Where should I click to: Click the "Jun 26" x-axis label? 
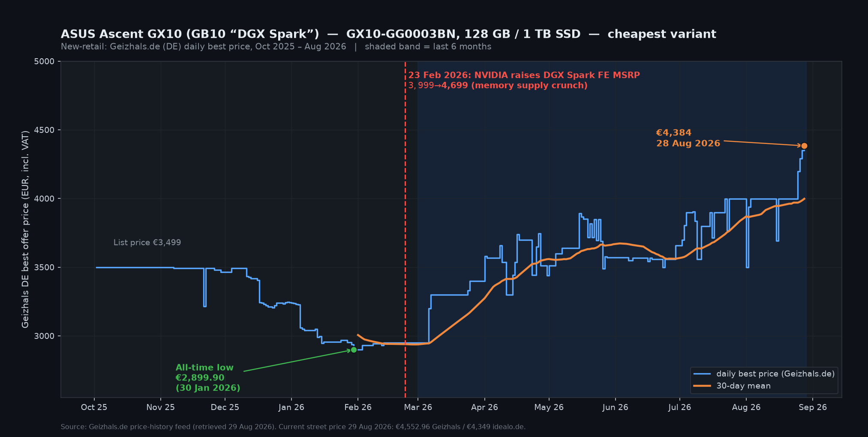(615, 407)
